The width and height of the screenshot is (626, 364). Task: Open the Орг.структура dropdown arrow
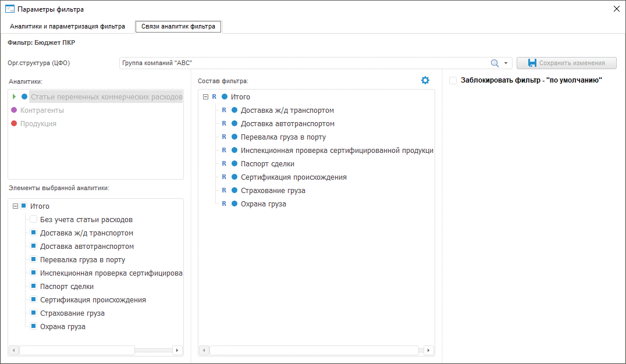coord(506,63)
